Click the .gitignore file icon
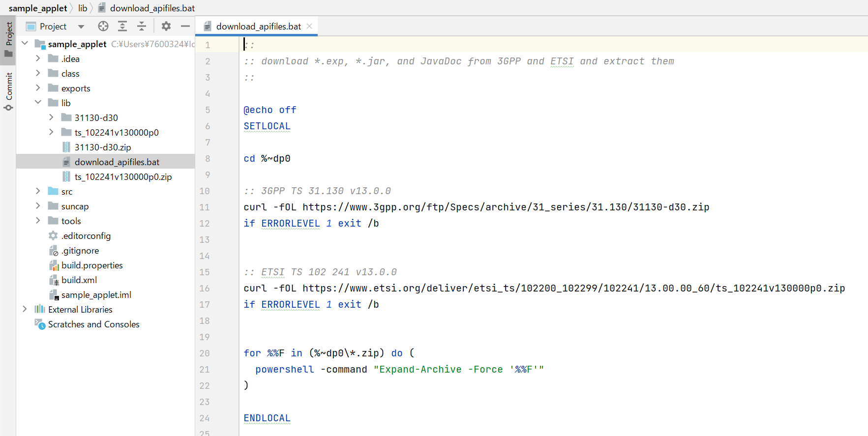 tap(54, 251)
